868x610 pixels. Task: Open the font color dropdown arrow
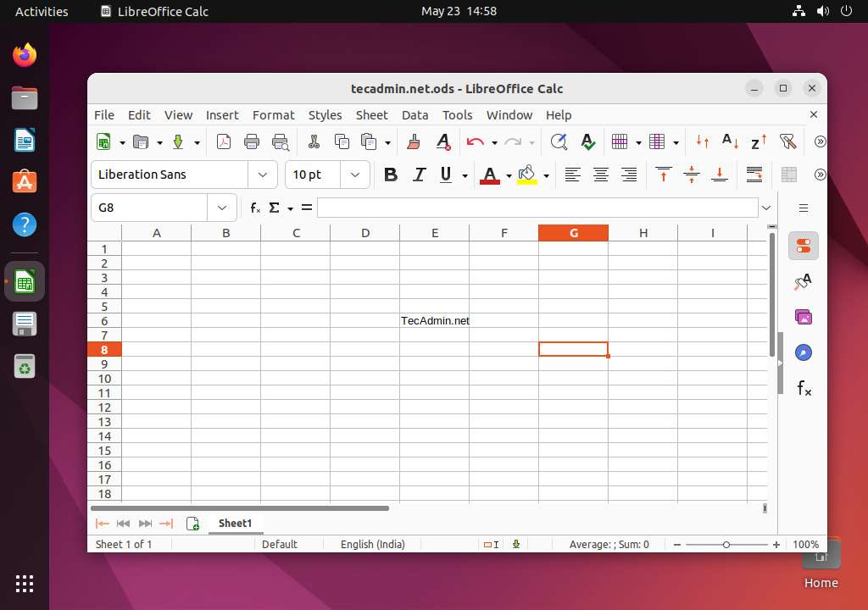tap(509, 175)
